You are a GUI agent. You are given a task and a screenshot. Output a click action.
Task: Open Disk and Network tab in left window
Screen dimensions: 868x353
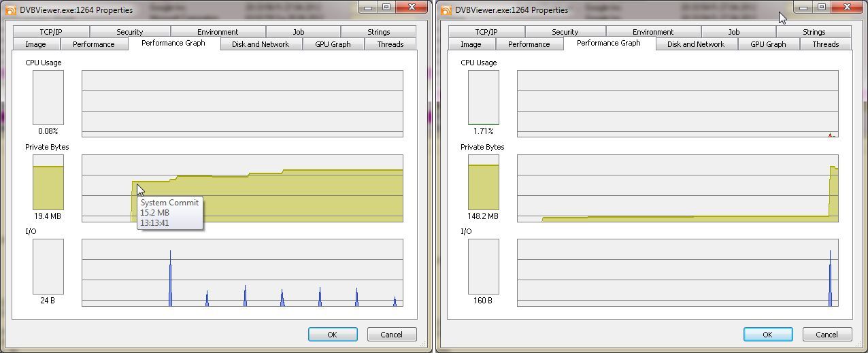click(x=260, y=44)
